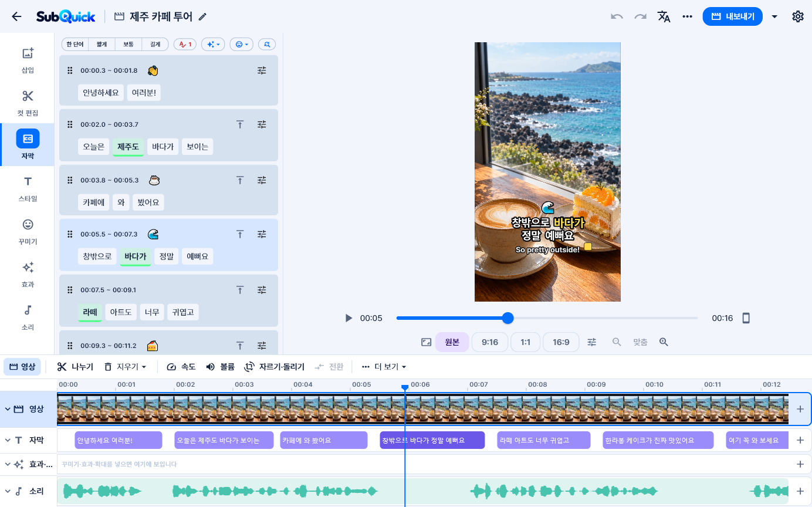Go back using the top-left arrow
The width and height of the screenshot is (812, 507).
point(16,16)
